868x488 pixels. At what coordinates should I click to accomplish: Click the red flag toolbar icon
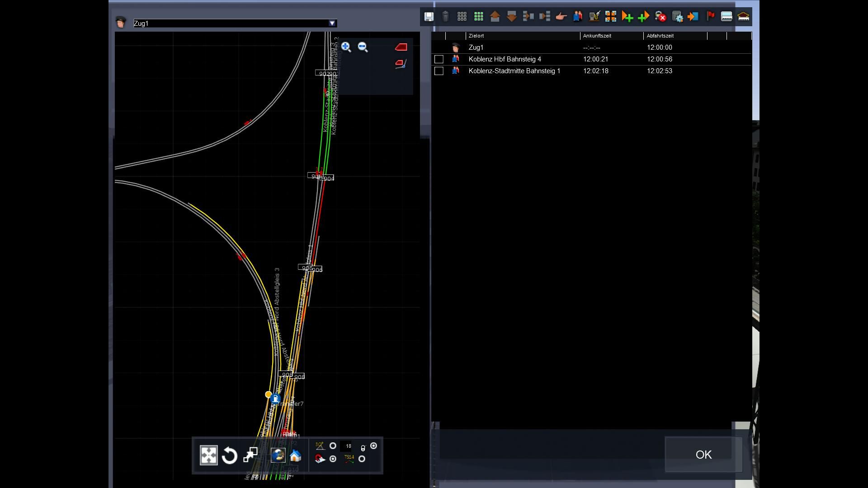[x=710, y=17]
